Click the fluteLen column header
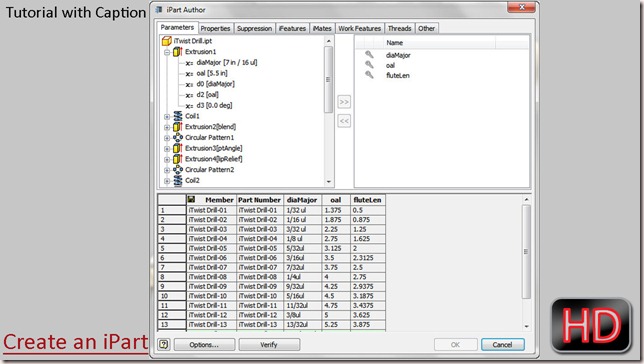644x364 pixels. [x=368, y=200]
